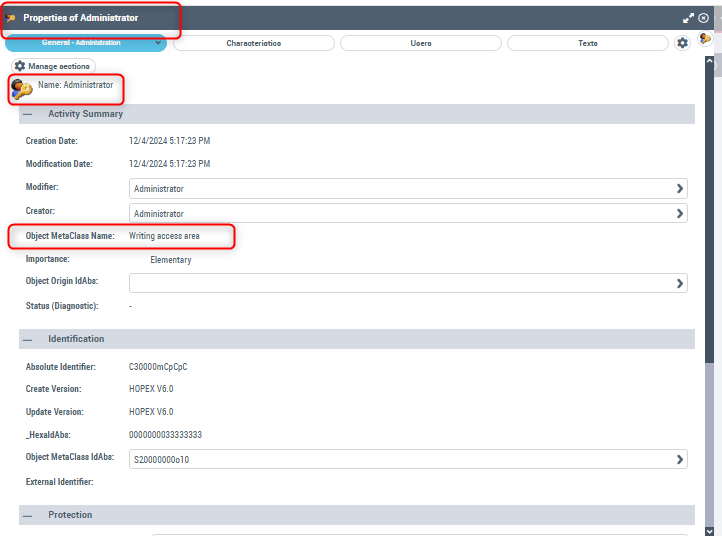The height and width of the screenshot is (536, 722).
Task: Click the user key icon at top right
Action: point(705,39)
